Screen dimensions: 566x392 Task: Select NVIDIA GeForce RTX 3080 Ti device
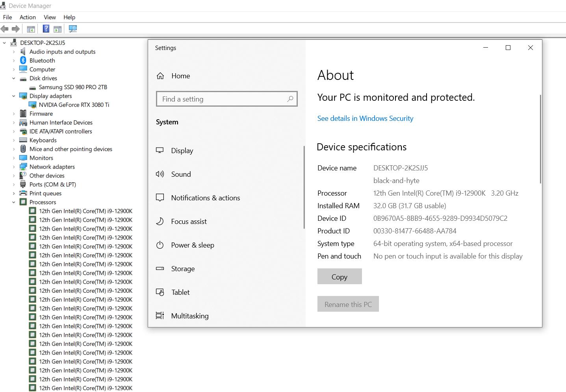click(x=74, y=105)
